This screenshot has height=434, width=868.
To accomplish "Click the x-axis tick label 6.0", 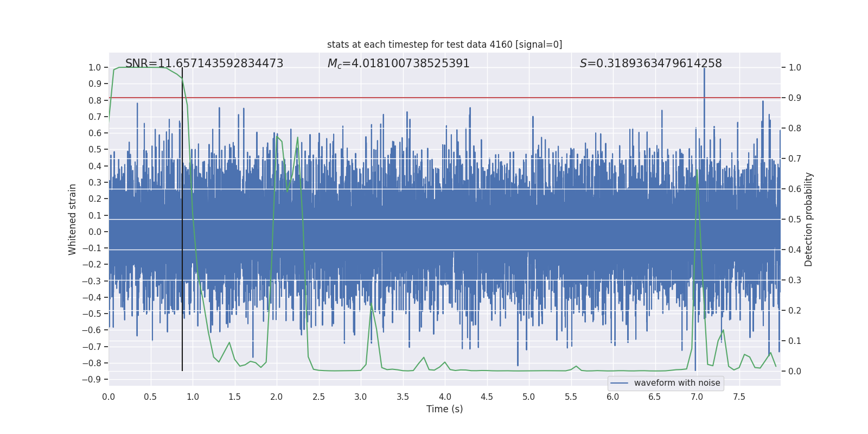I will click(x=612, y=397).
